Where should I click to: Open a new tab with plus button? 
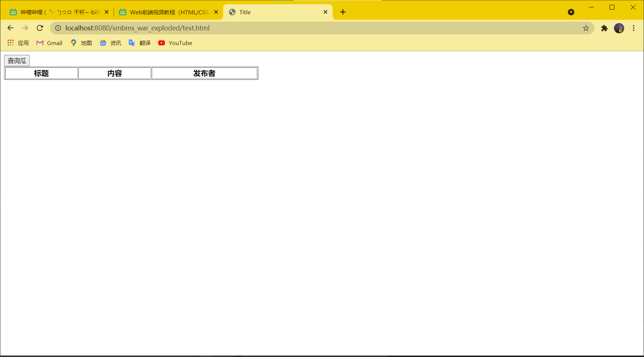coord(343,12)
